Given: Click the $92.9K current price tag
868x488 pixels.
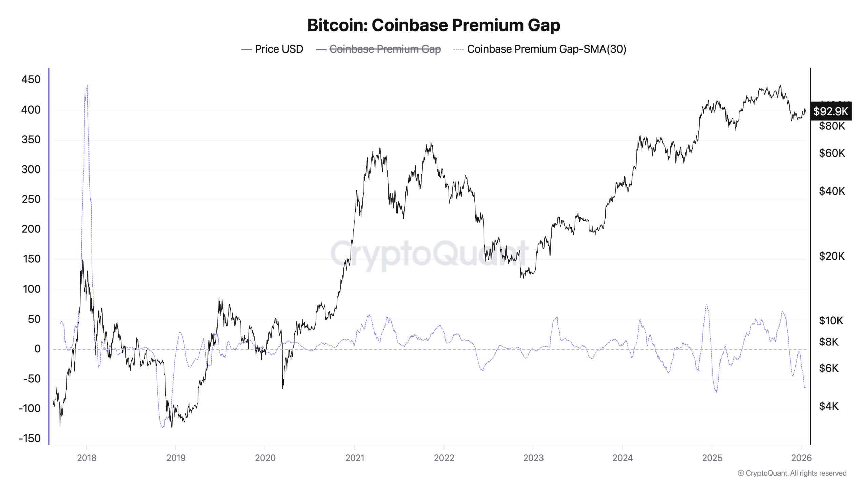Looking at the screenshot, I should 831,111.
